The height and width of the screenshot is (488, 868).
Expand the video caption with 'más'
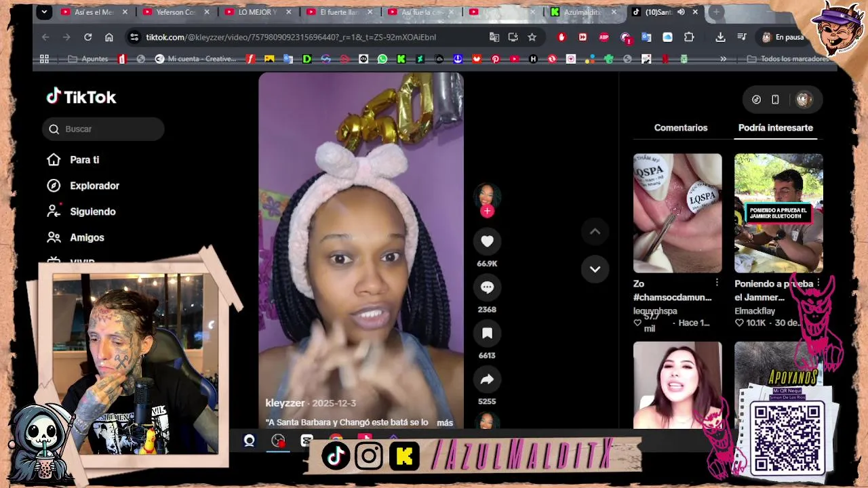click(445, 422)
